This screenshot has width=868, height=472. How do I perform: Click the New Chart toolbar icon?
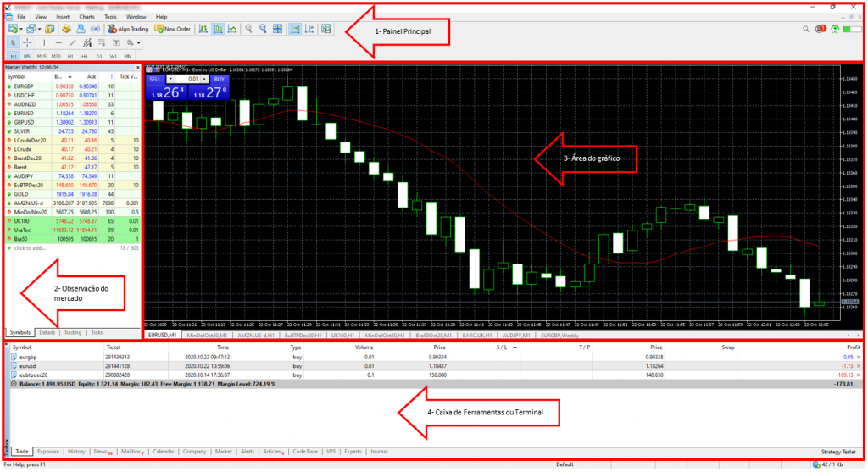pyautogui.click(x=12, y=29)
